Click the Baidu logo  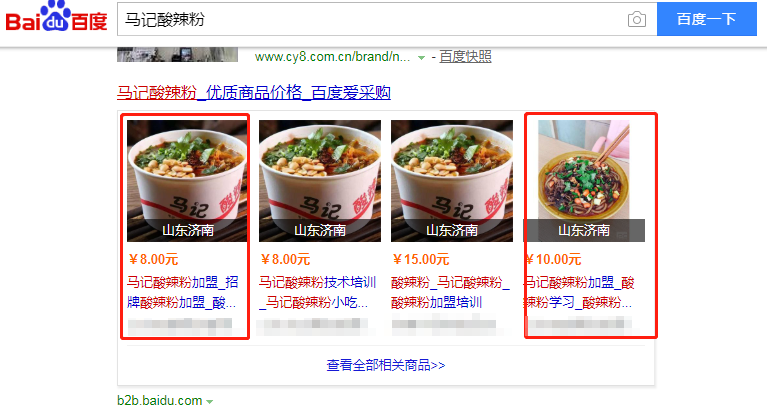[x=56, y=17]
